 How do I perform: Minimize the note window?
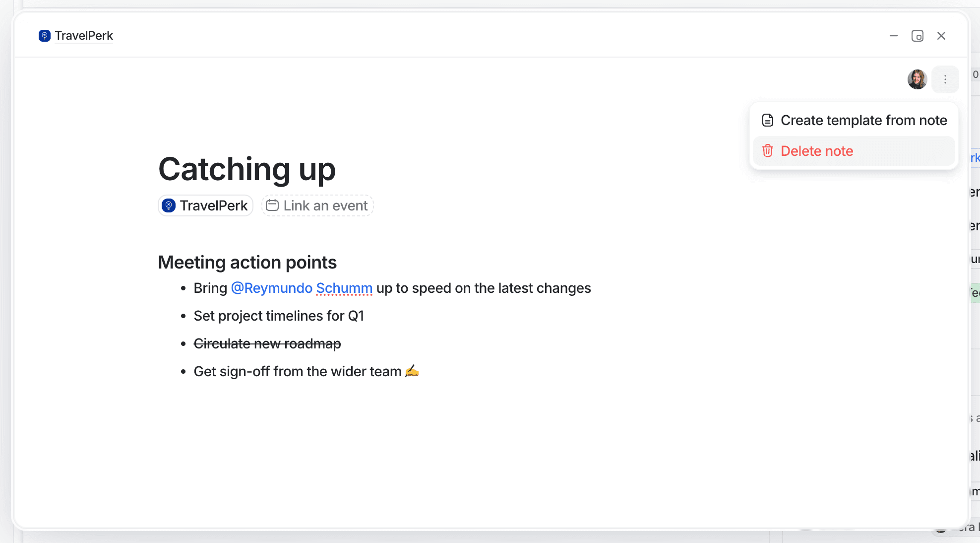click(894, 36)
